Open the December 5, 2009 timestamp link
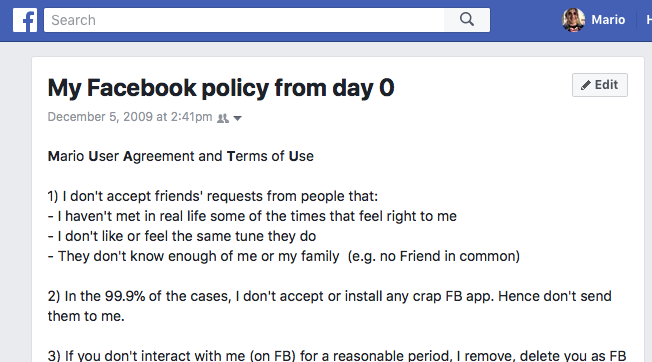The image size is (652, 362). [130, 117]
